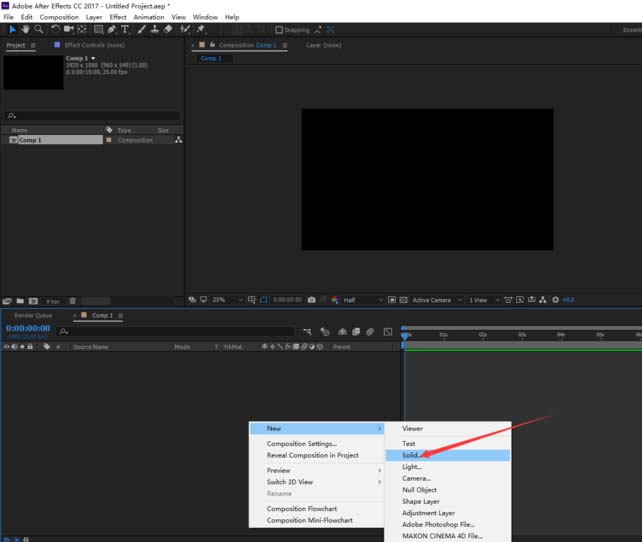
Task: Select Comp 1 item in Project panel
Action: (x=30, y=140)
